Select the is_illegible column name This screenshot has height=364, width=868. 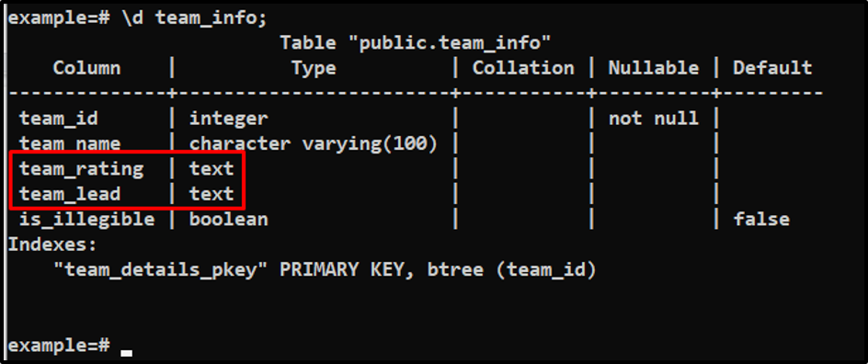(87, 220)
